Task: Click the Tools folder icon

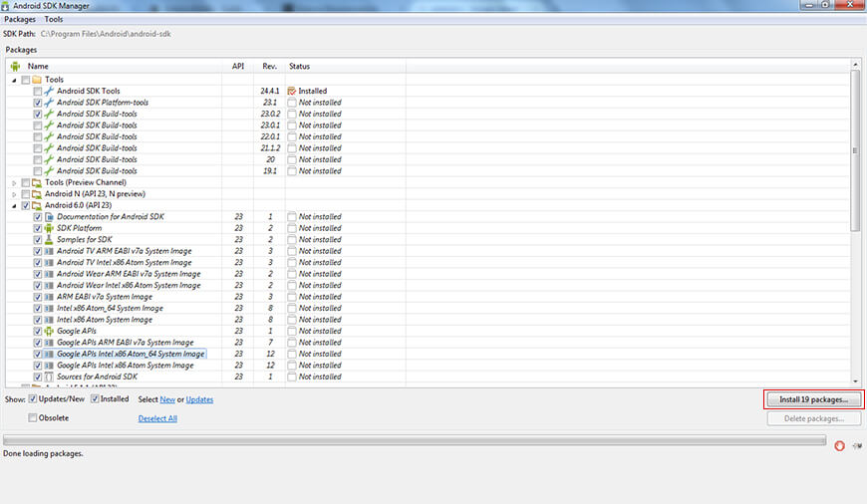Action: [x=37, y=80]
